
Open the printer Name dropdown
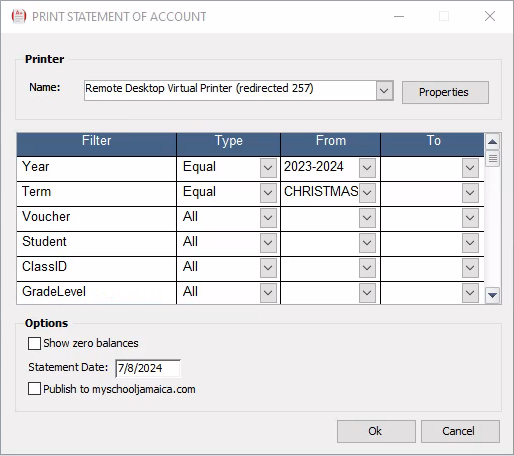[384, 90]
